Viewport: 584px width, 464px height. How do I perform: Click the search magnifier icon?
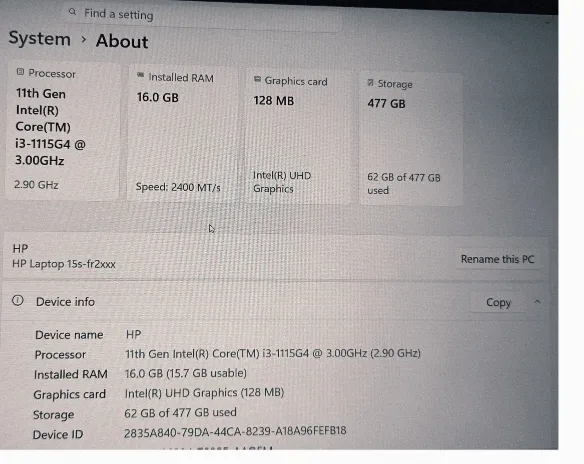pos(73,12)
